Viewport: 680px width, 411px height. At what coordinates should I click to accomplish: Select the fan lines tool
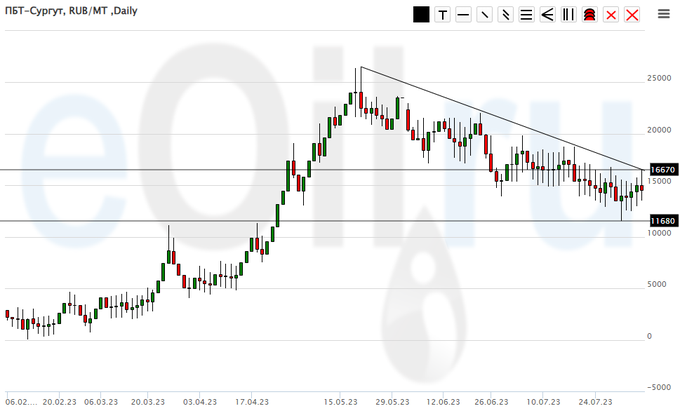coord(547,15)
